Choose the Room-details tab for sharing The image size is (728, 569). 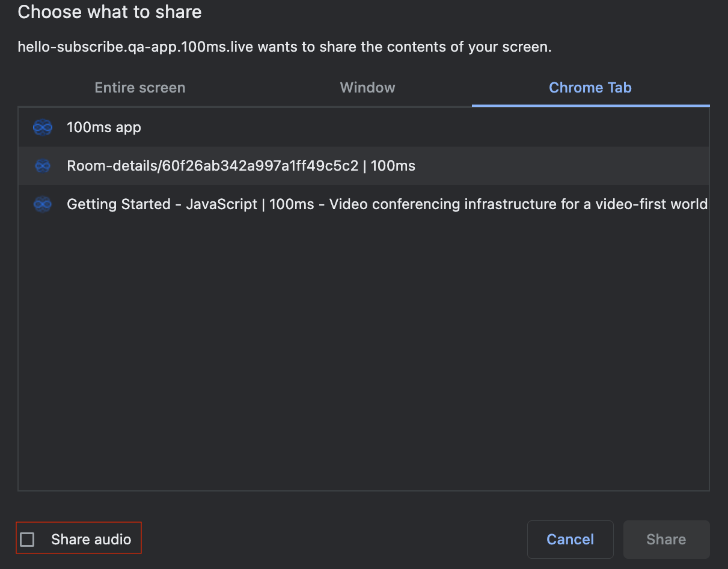click(240, 166)
